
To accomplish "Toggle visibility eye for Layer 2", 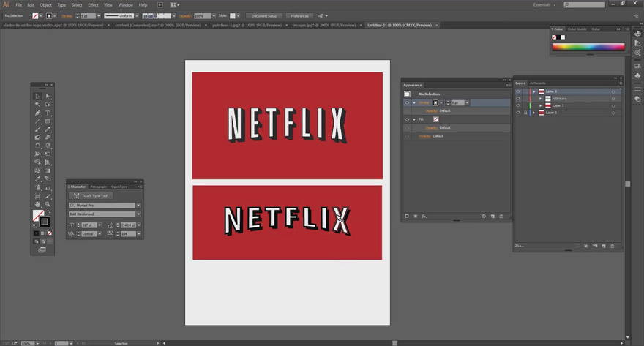I will pos(518,91).
